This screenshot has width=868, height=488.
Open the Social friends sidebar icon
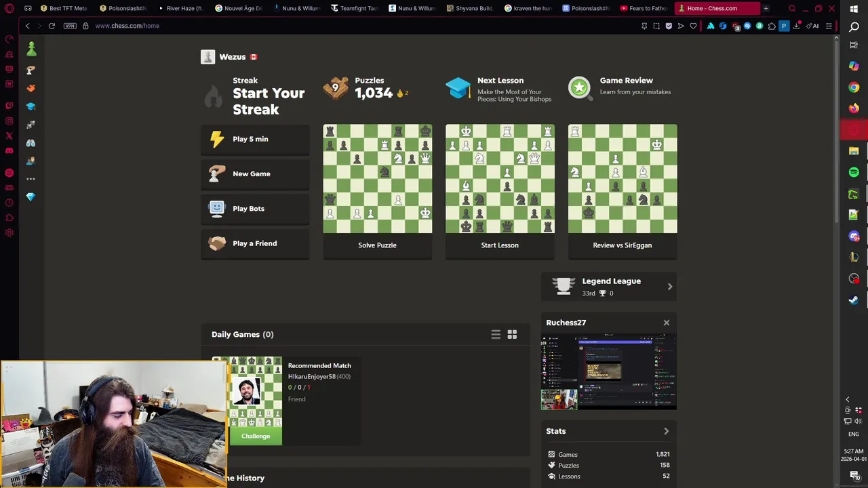(x=31, y=161)
